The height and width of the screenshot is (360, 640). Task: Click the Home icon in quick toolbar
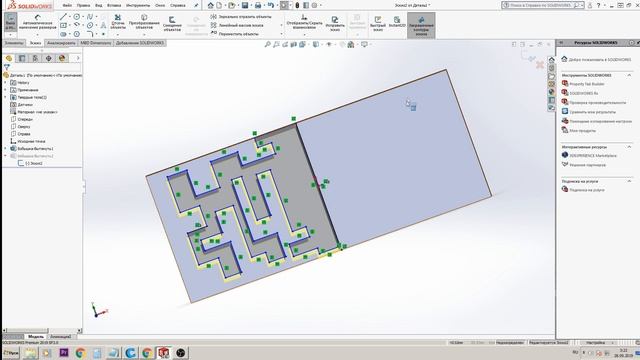pos(211,5)
